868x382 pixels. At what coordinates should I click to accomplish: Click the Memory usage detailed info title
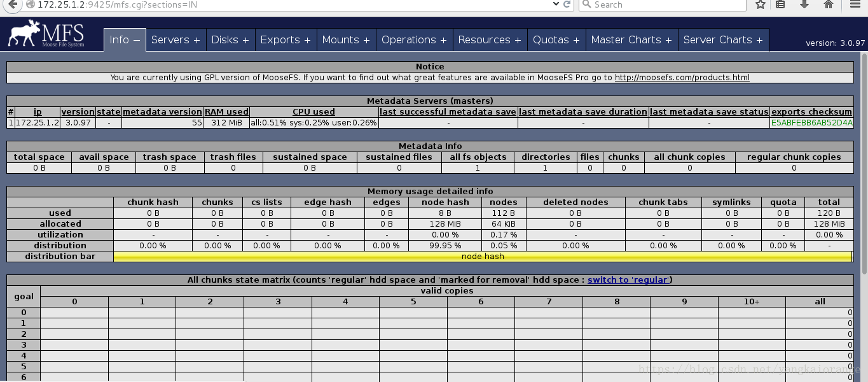pos(430,191)
